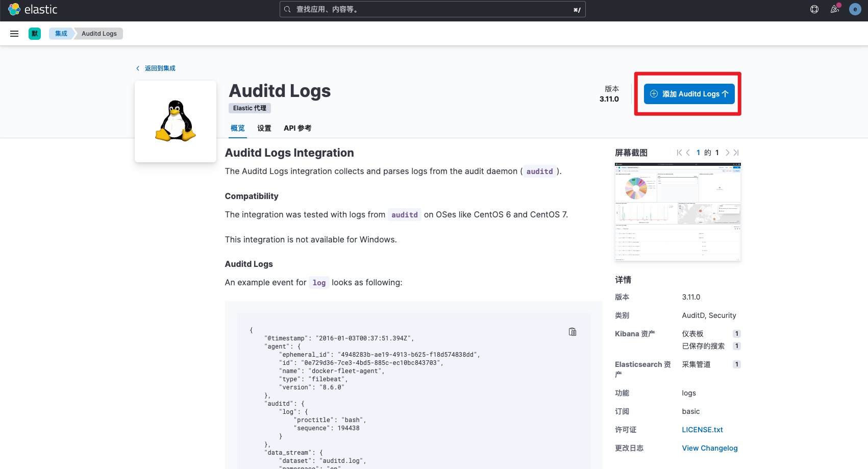This screenshot has width=868, height=469.
Task: Click the 集成 breadcrumb
Action: (x=61, y=34)
